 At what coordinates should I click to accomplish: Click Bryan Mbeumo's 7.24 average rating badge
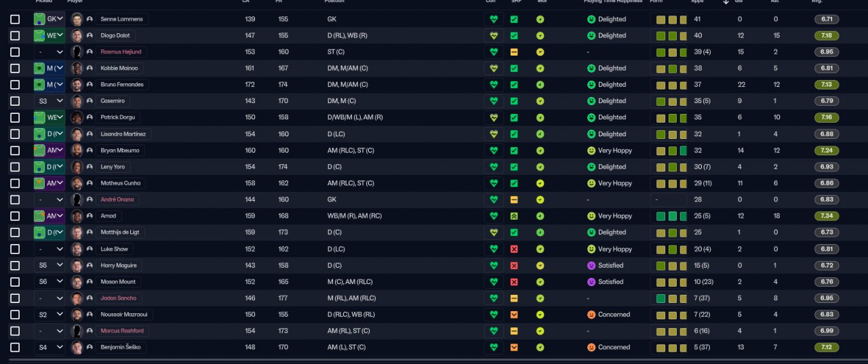(827, 150)
